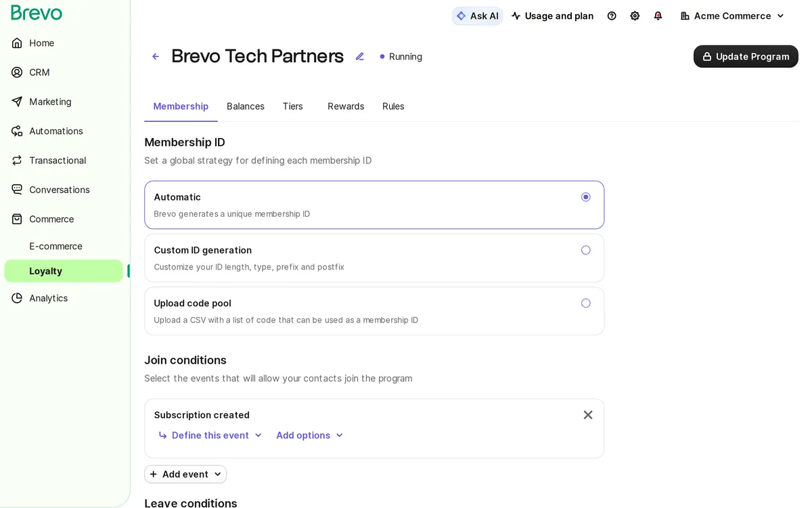
Task: Click the Conversations chat bubble icon
Action: pos(17,190)
